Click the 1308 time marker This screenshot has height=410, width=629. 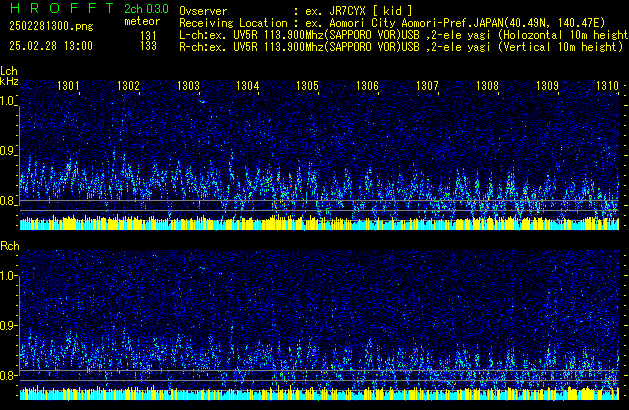(487, 86)
